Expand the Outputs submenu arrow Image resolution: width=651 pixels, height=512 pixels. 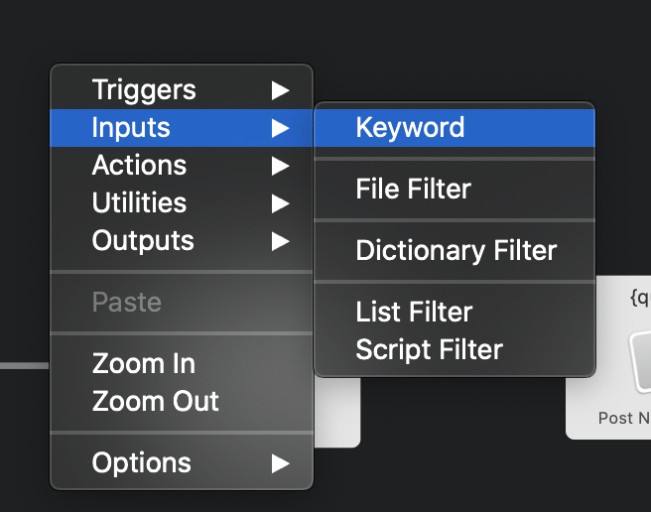pos(280,242)
